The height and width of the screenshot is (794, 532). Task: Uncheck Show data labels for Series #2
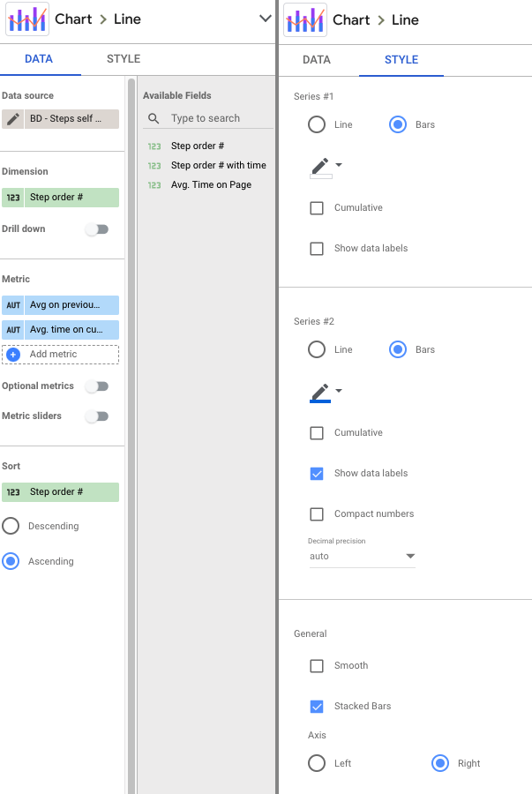317,474
